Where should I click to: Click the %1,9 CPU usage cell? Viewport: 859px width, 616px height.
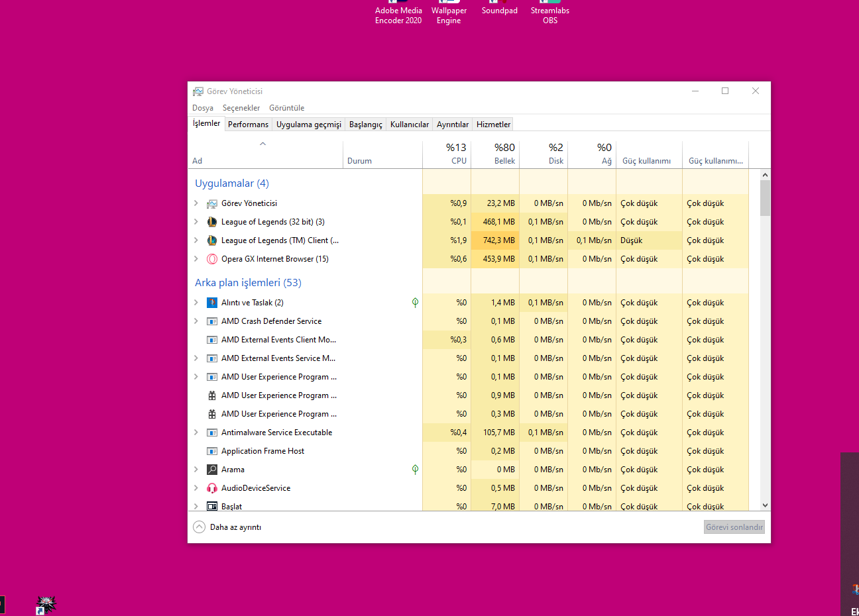[x=447, y=240]
